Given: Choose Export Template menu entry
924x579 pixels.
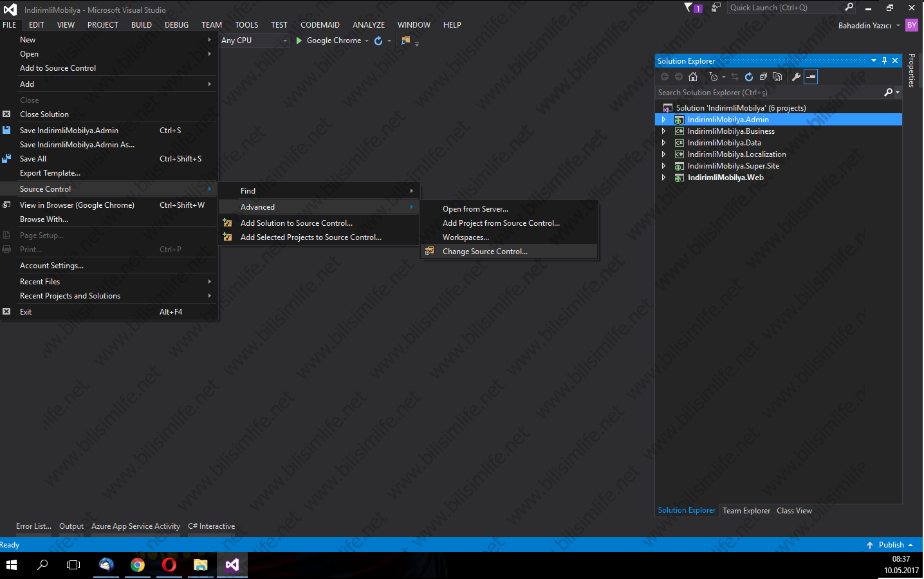Looking at the screenshot, I should tap(109, 173).
